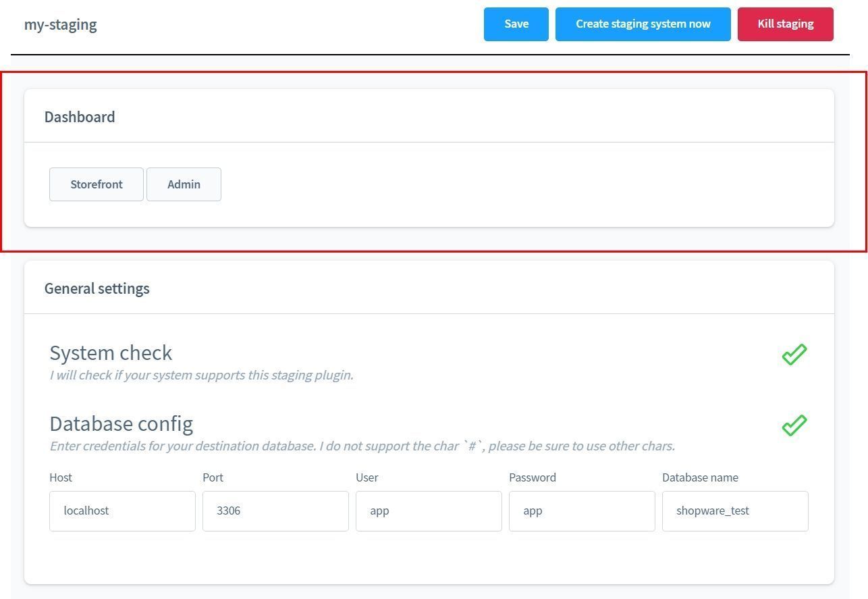This screenshot has width=868, height=599.
Task: Click the Database name field label
Action: point(700,477)
